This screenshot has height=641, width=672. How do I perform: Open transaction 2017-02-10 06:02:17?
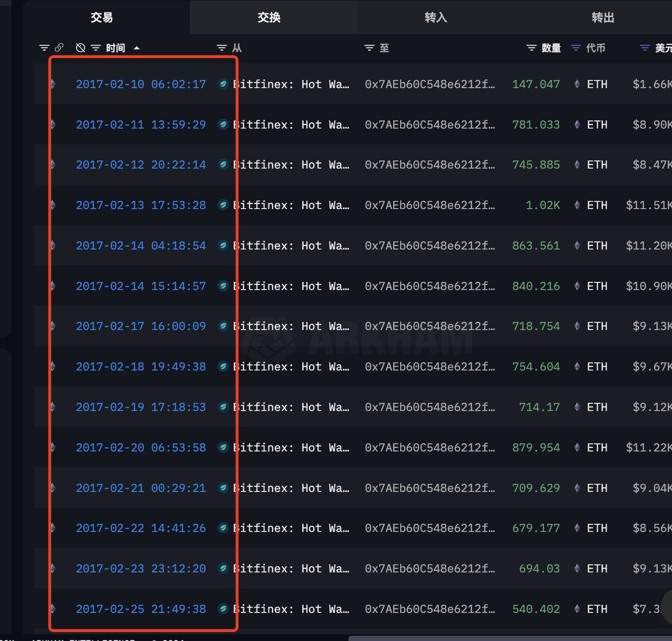141,84
